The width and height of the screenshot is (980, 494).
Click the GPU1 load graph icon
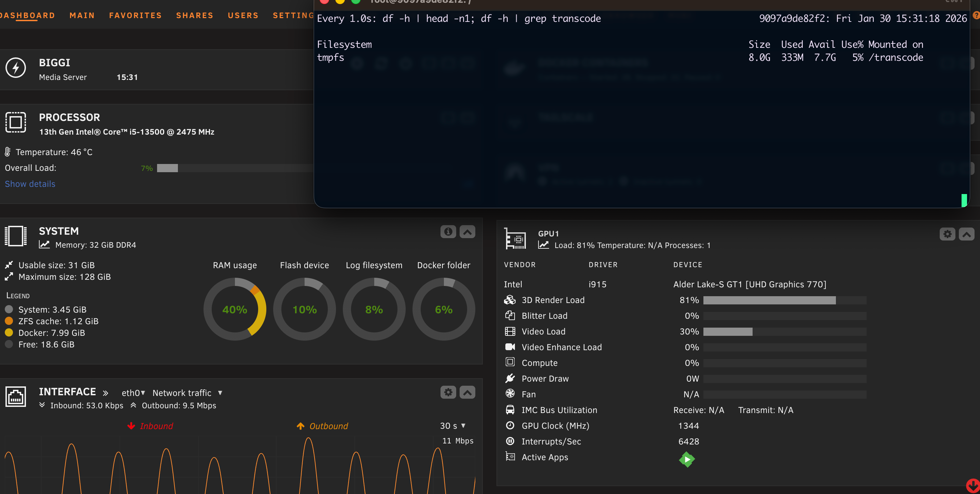[x=543, y=245]
